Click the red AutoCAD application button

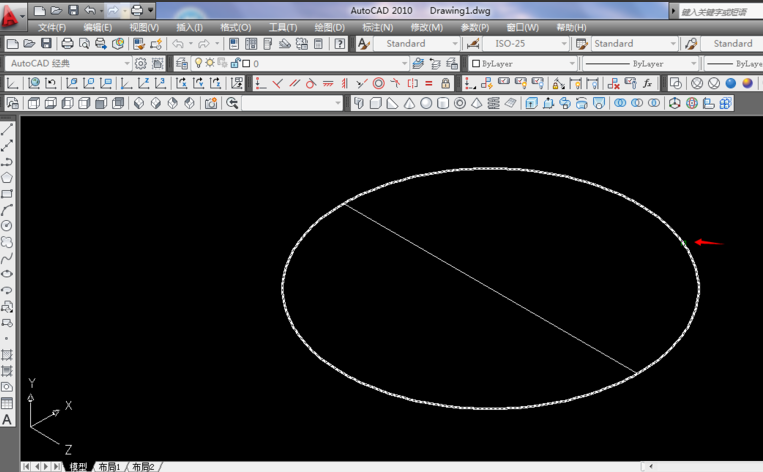[12, 17]
